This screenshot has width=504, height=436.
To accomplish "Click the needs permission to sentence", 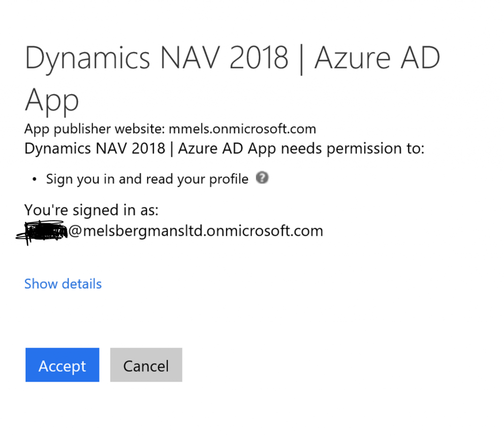I will pos(352,148).
